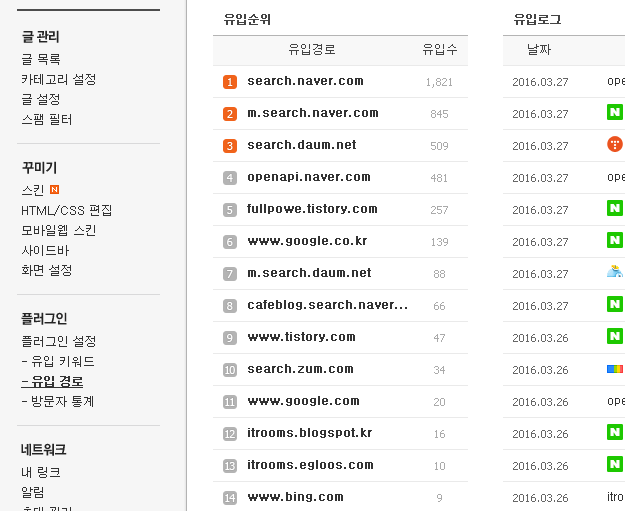Click 날짜 column header

point(539,49)
